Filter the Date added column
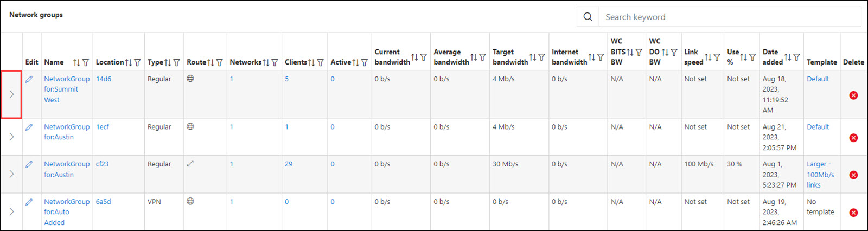Viewport: 868px width, 231px height. [796, 57]
